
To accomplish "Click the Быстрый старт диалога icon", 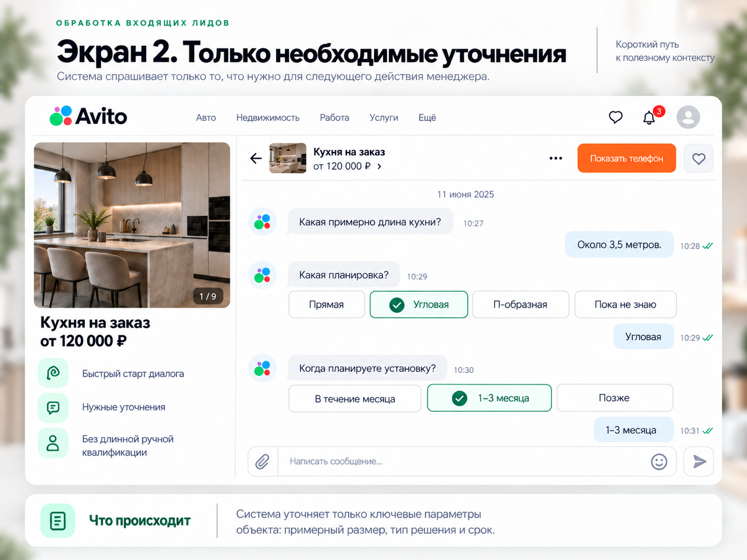I will coord(53,373).
